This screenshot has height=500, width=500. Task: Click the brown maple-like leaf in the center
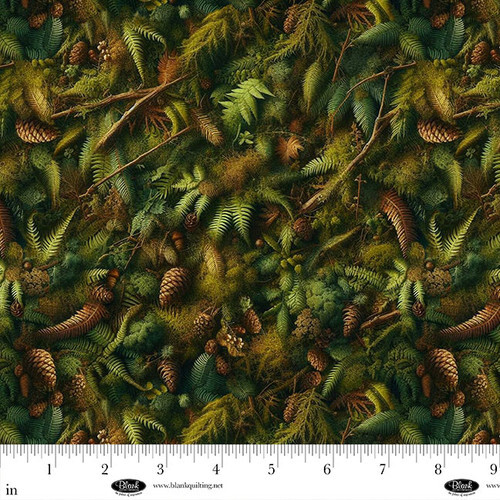(289, 148)
